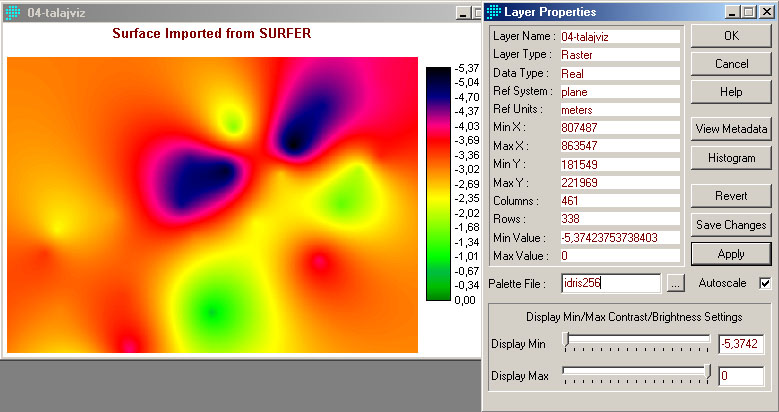Click the Palette File text field
The height and width of the screenshot is (412, 779).
(x=610, y=283)
